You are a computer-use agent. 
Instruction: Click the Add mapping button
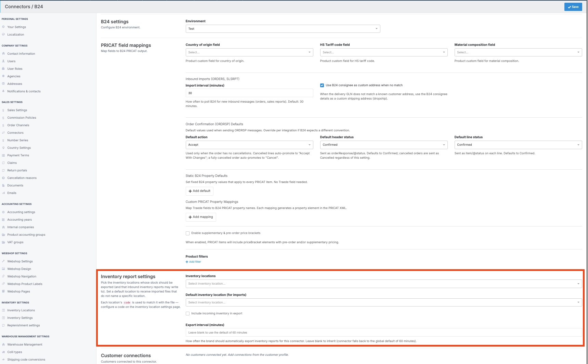pos(201,217)
